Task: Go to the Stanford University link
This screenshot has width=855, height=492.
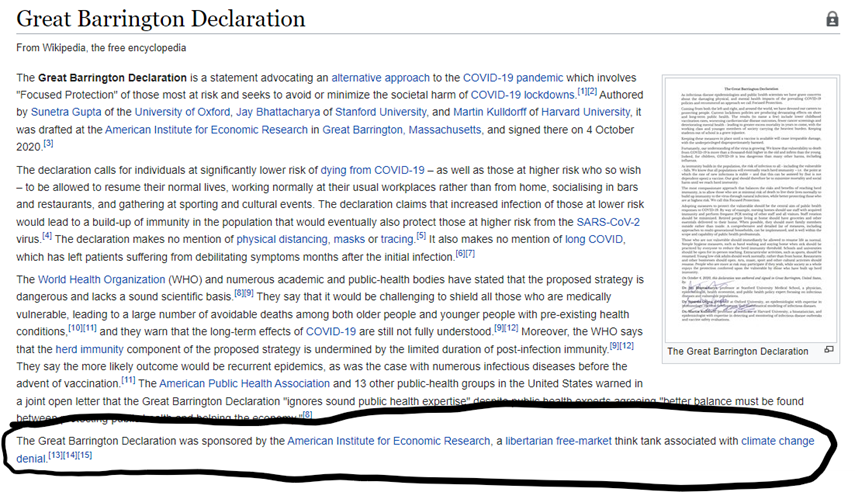Action: pyautogui.click(x=381, y=112)
